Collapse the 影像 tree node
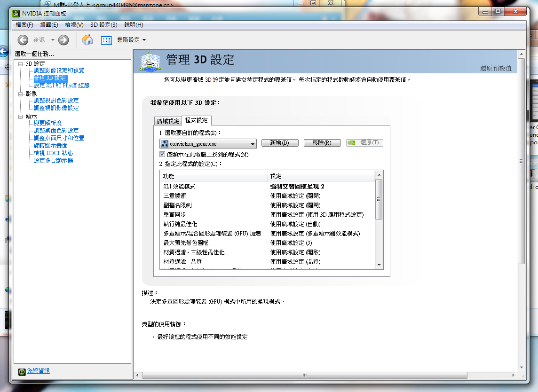 [21, 94]
